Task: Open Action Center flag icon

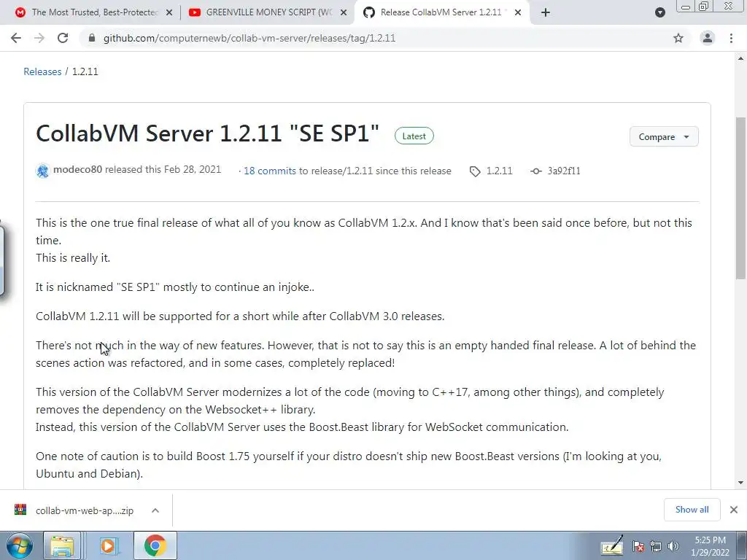Action: coord(638,546)
